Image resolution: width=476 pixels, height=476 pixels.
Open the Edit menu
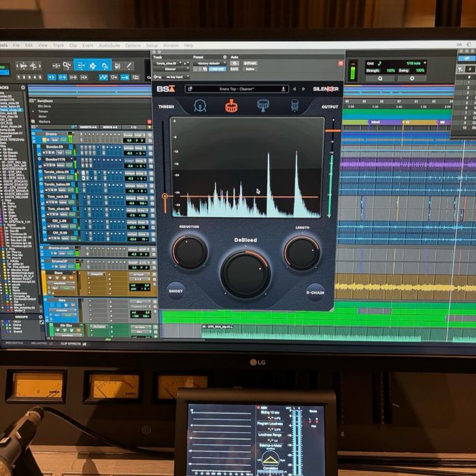(x=29, y=46)
